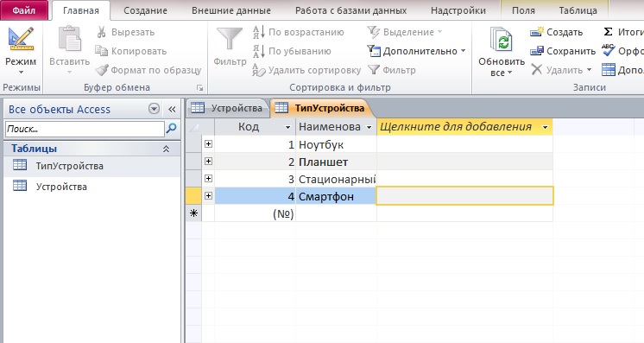Click Вырезать scissors button
This screenshot has width=644, height=343.
pos(125,32)
